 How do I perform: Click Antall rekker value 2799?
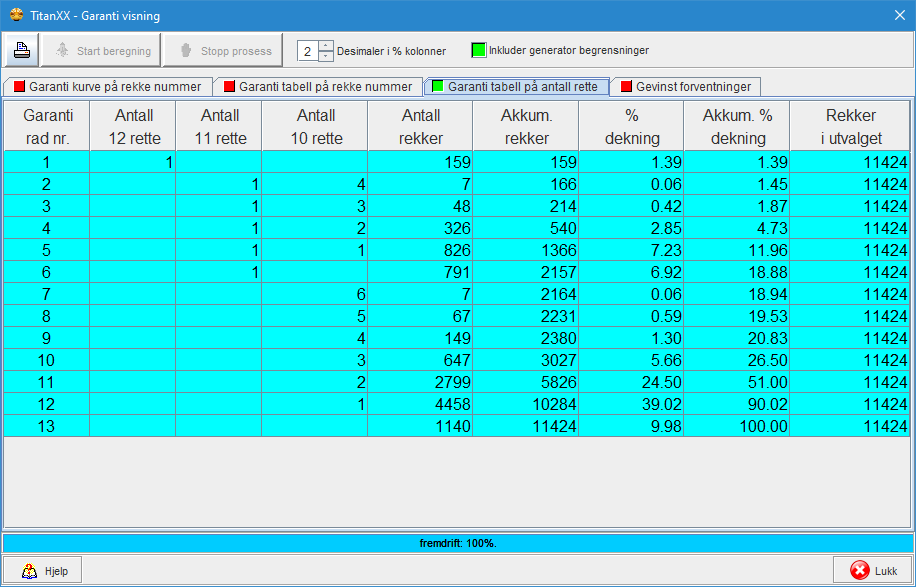pyautogui.click(x=420, y=382)
